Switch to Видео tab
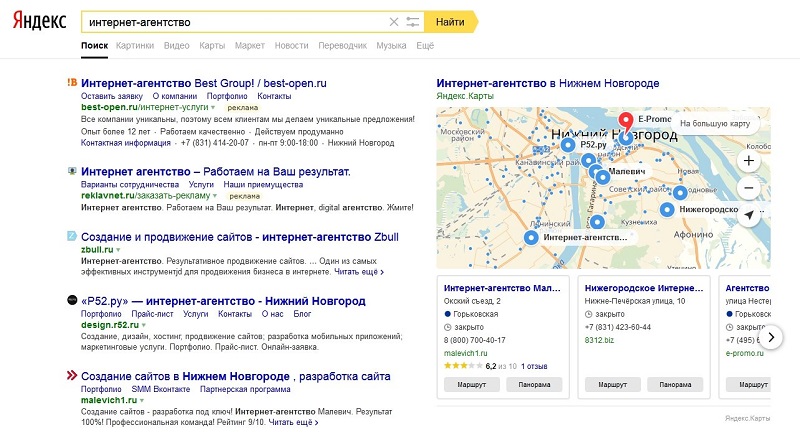This screenshot has width=800, height=437. 177,45
